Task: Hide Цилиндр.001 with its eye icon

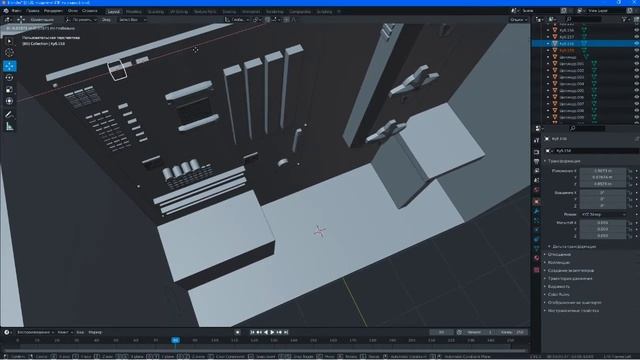Action: click(x=636, y=64)
